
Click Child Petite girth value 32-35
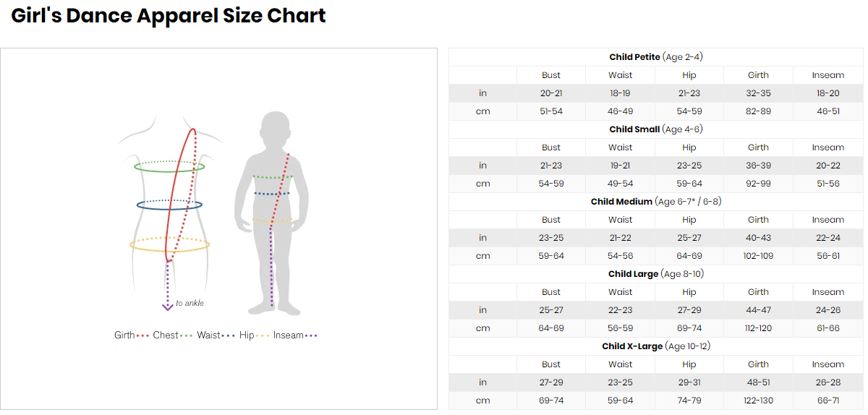click(758, 93)
